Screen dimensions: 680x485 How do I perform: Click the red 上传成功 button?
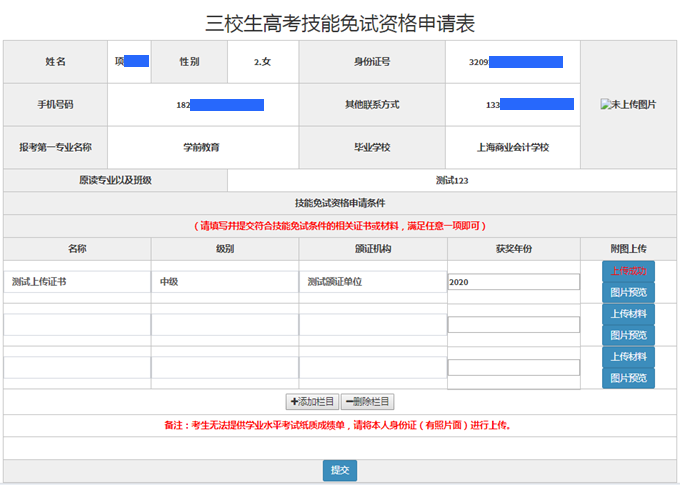pos(628,271)
